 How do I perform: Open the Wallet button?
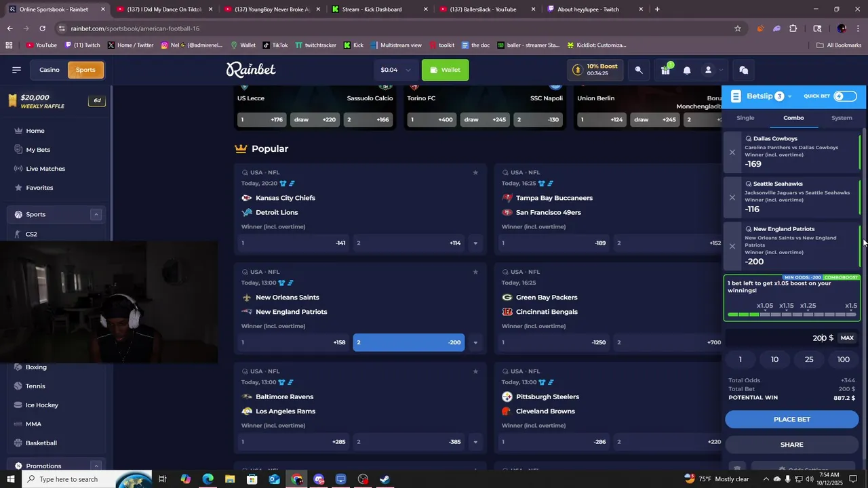[x=445, y=70]
